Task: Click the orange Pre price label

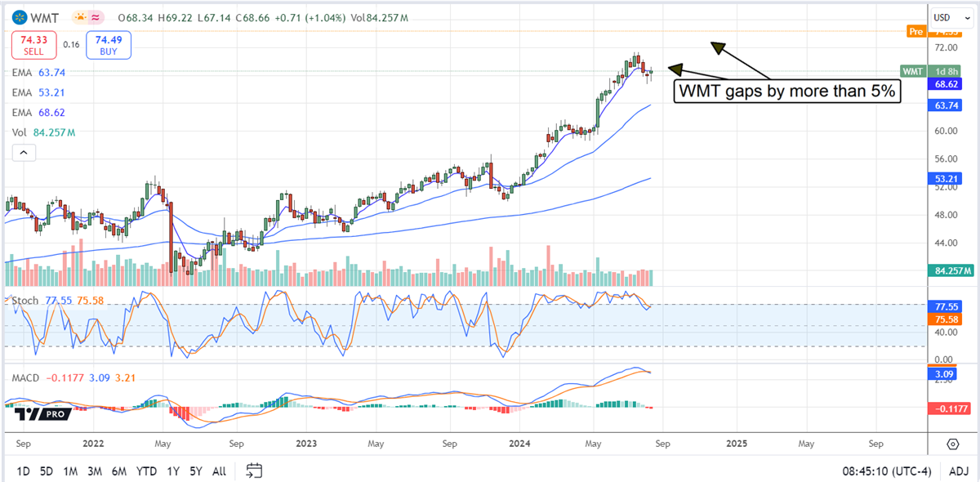Action: pos(916,32)
